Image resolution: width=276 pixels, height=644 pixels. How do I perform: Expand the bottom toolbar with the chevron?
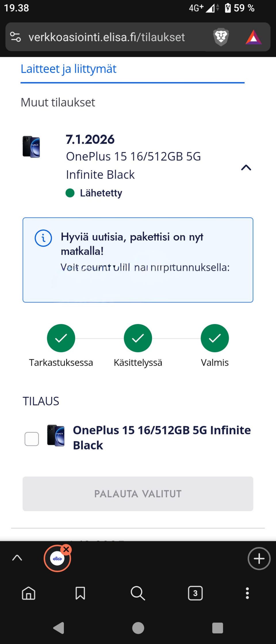pyautogui.click(x=17, y=558)
